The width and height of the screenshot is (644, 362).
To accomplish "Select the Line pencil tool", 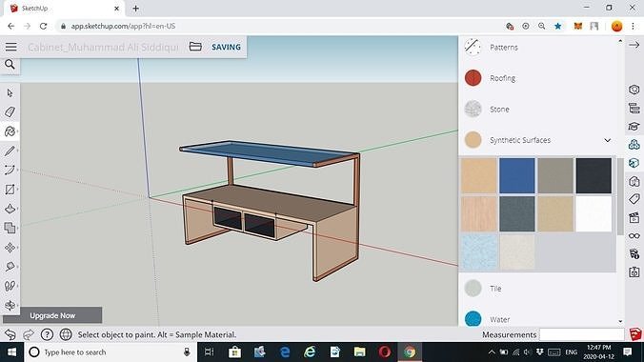I will click(x=10, y=151).
